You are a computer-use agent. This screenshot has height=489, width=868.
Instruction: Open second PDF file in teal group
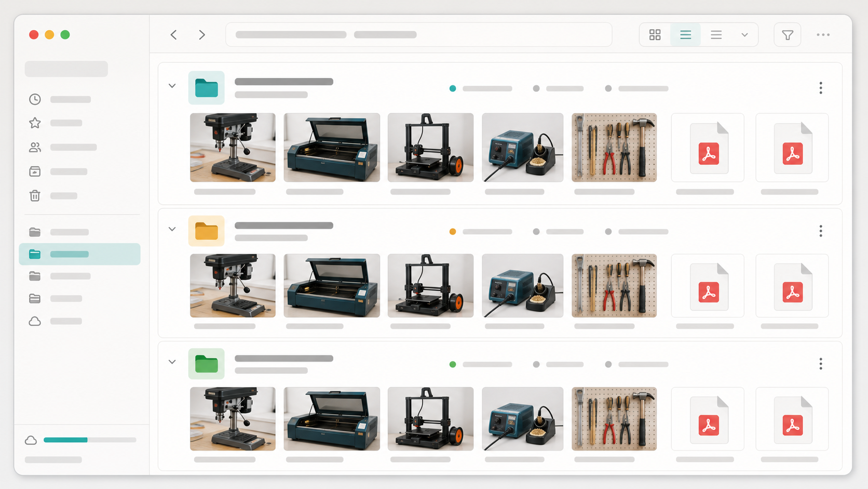(x=792, y=148)
